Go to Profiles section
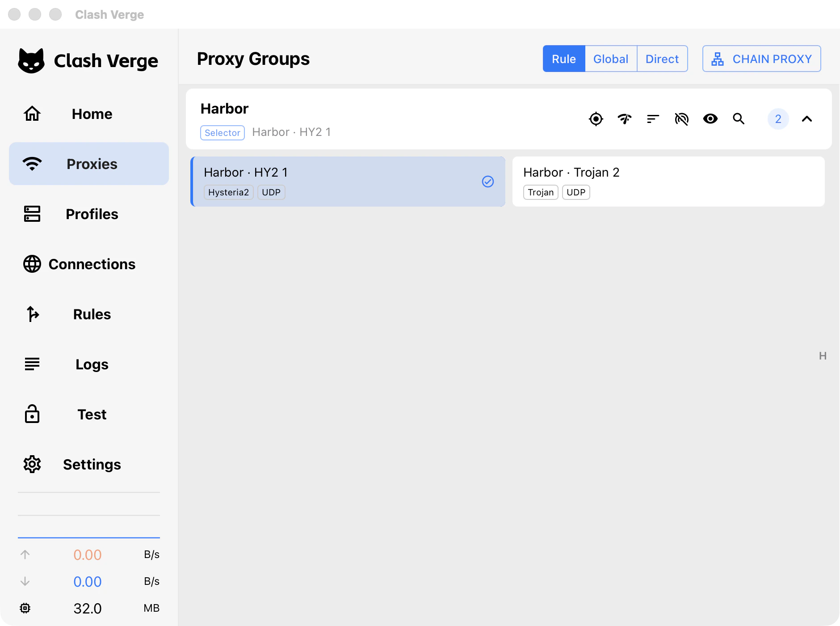 [89, 214]
